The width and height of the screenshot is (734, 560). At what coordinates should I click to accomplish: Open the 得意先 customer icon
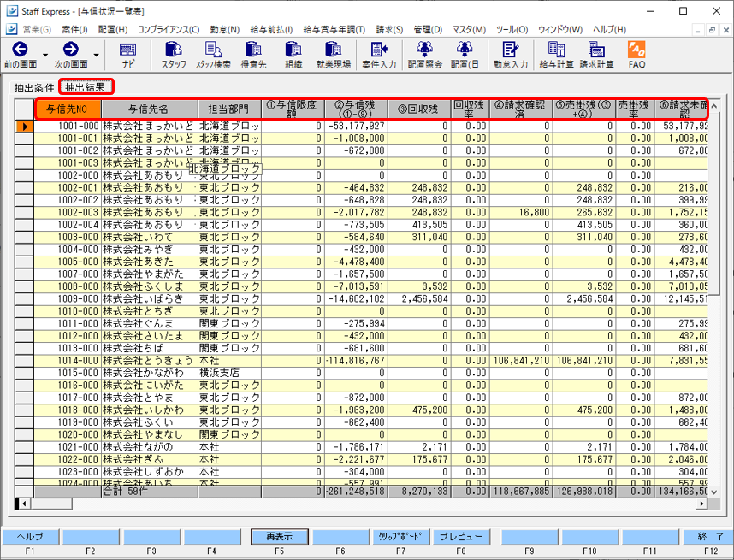point(253,49)
